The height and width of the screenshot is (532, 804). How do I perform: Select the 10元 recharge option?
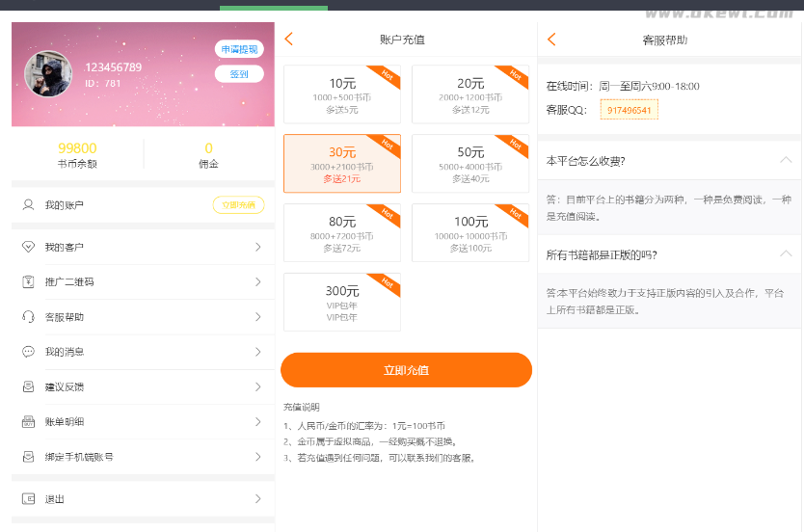click(x=342, y=94)
